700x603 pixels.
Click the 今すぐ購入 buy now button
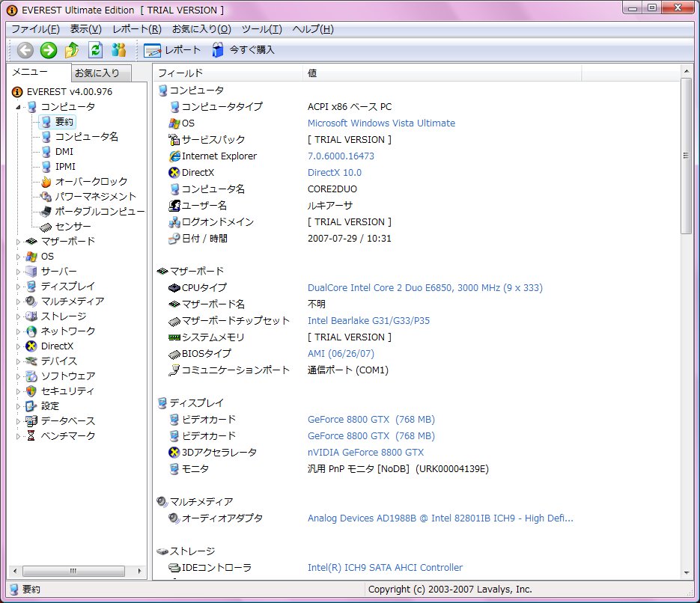pyautogui.click(x=243, y=50)
